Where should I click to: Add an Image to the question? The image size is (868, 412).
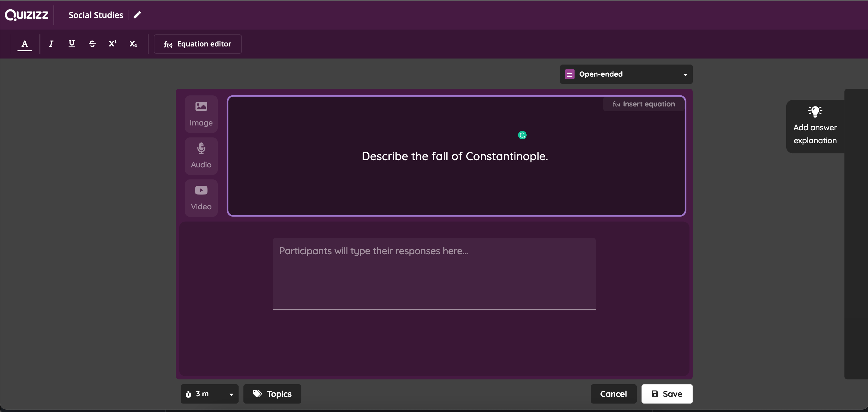(201, 114)
